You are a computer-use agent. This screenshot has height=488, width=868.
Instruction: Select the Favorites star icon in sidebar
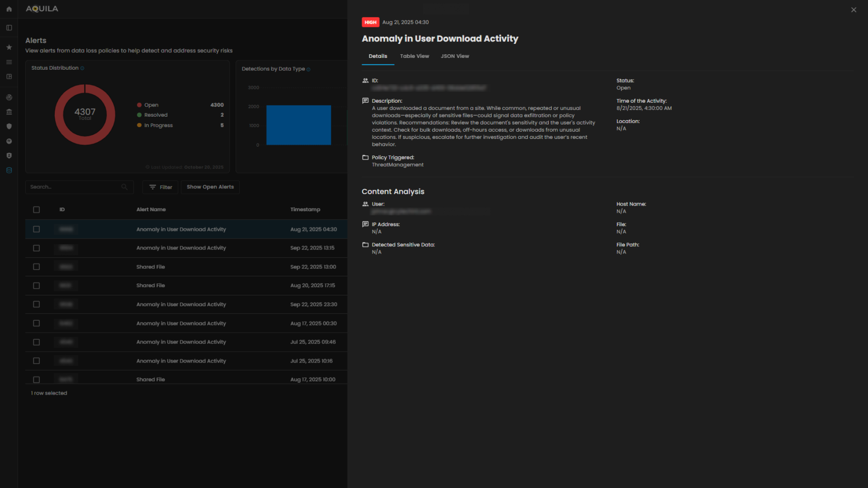[x=9, y=47]
